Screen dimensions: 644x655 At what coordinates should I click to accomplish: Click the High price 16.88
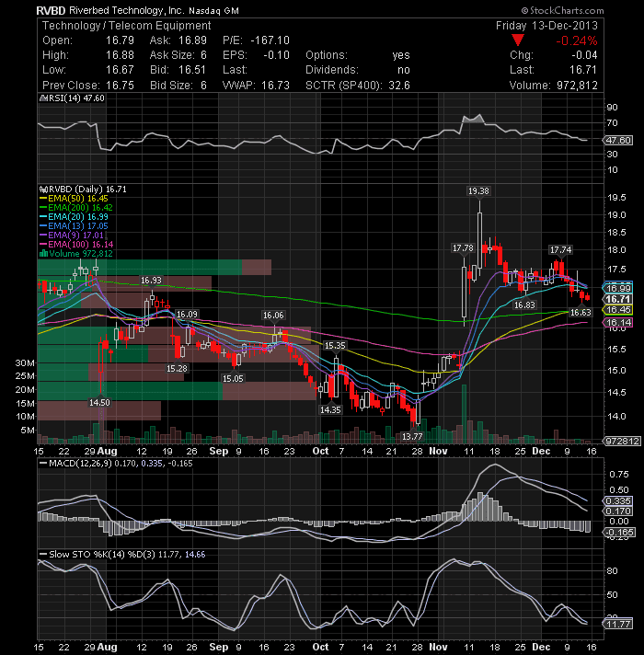[120, 55]
